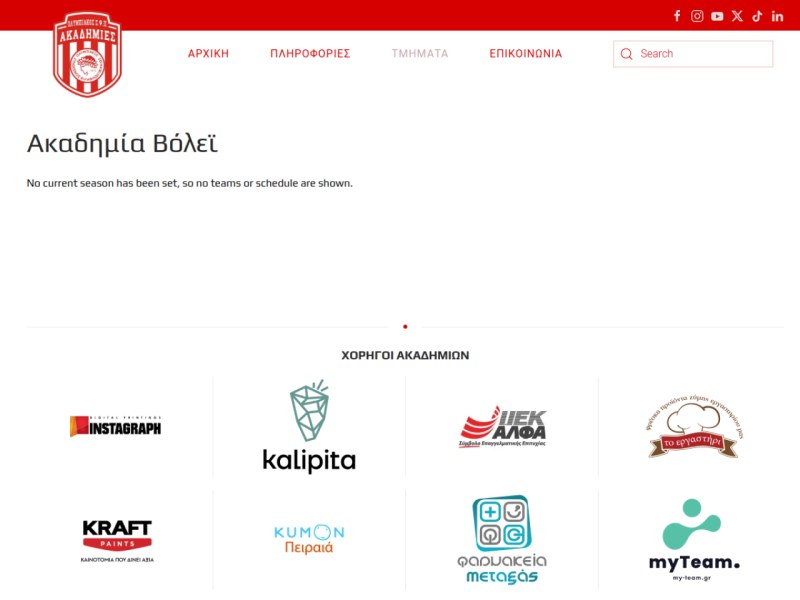Image resolution: width=800 pixels, height=600 pixels.
Task: Open the Φαρμακεία Μεταξάς sponsor logo
Action: [502, 539]
